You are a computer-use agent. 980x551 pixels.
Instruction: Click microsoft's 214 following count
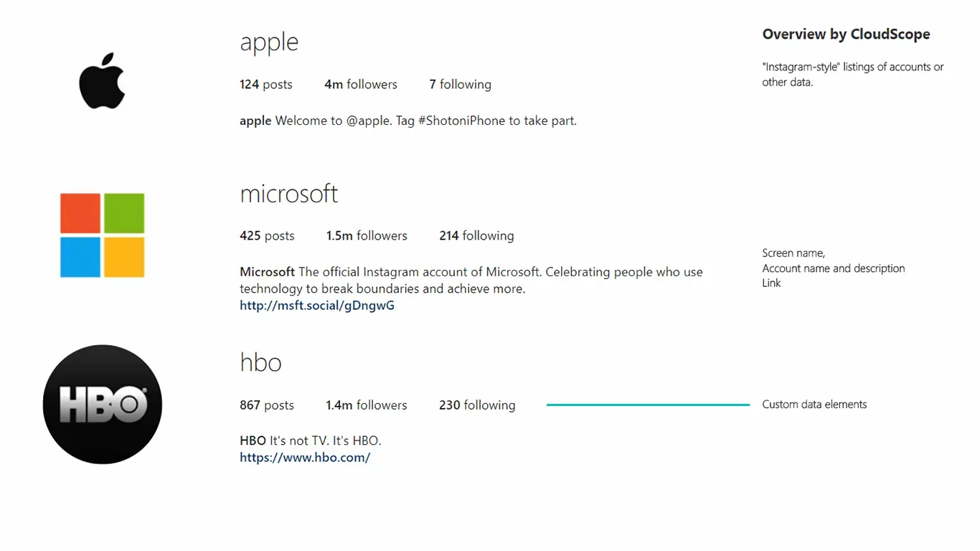(x=476, y=236)
